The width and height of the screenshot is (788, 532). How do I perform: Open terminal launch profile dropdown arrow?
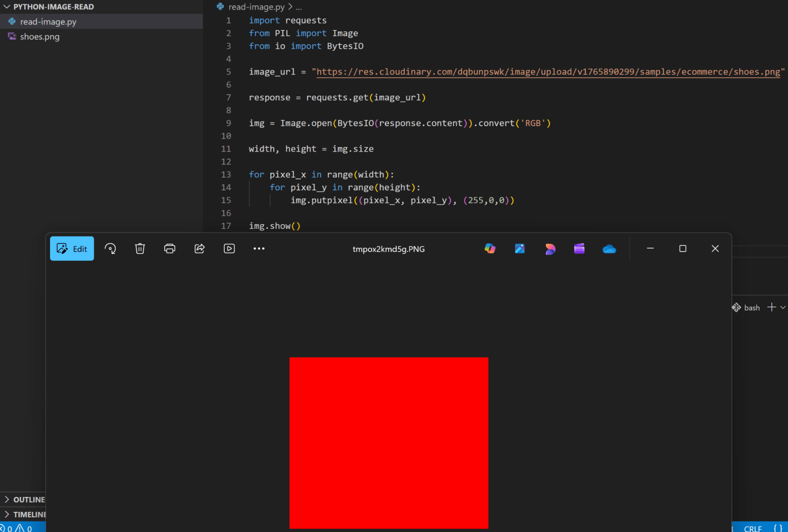[x=783, y=307]
